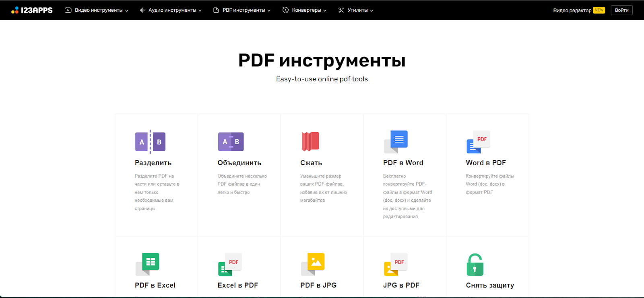Expand the PDF инструменты chevron

(269, 10)
